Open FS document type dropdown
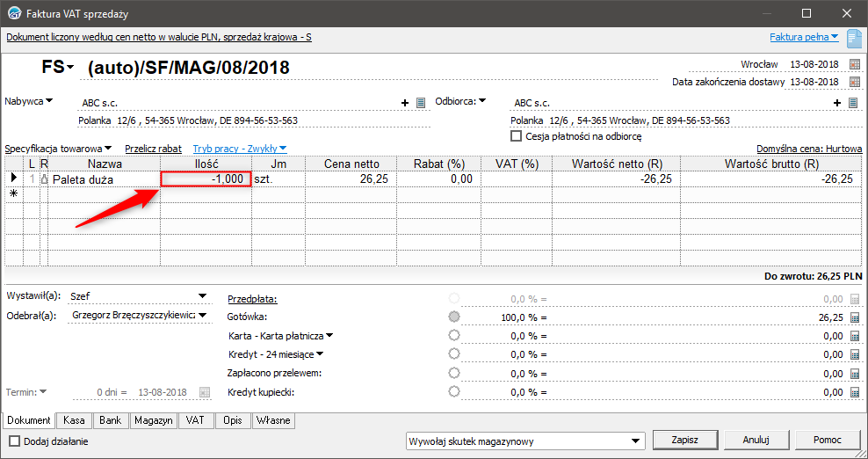The image size is (868, 459). coord(70,68)
